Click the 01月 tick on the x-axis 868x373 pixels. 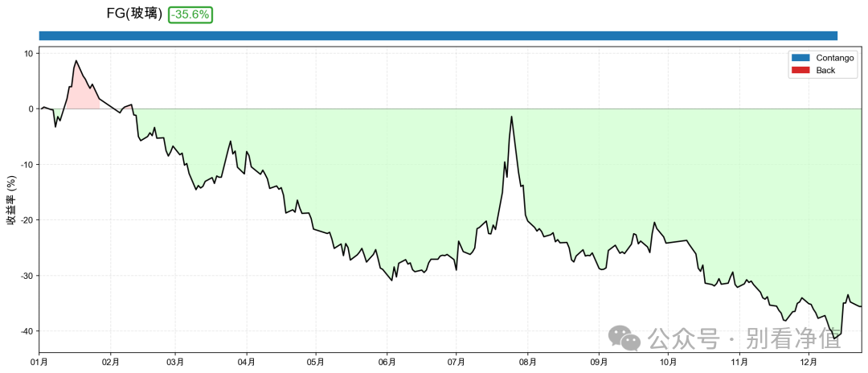click(x=39, y=363)
